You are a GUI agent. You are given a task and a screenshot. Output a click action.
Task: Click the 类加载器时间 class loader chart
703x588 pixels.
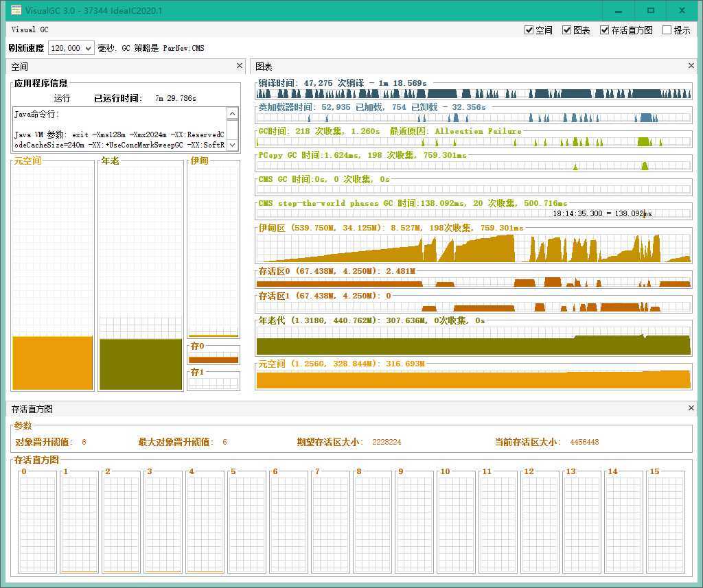[x=473, y=118]
